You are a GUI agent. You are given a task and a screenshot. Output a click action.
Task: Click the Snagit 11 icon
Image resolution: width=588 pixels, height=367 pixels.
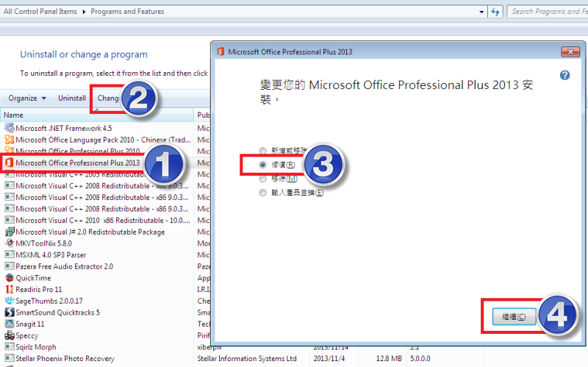[10, 324]
